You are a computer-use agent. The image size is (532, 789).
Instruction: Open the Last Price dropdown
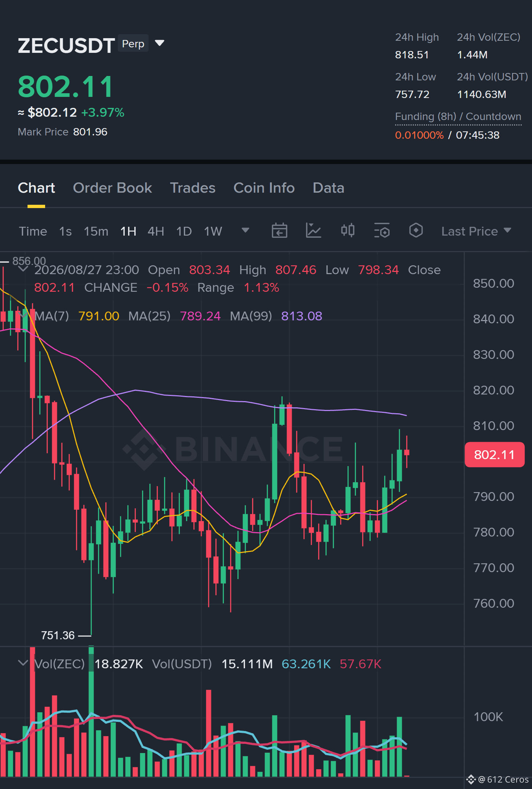point(476,231)
